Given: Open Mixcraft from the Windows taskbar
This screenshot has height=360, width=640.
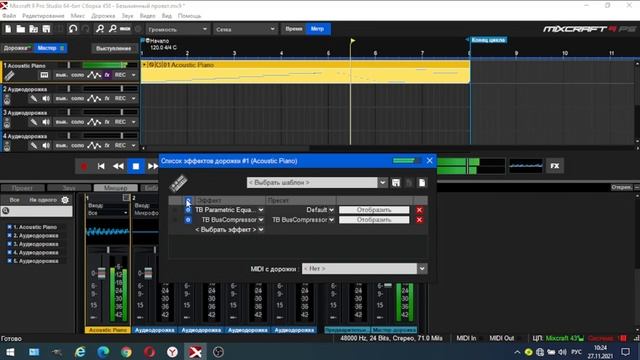Looking at the screenshot, I should coord(195,352).
